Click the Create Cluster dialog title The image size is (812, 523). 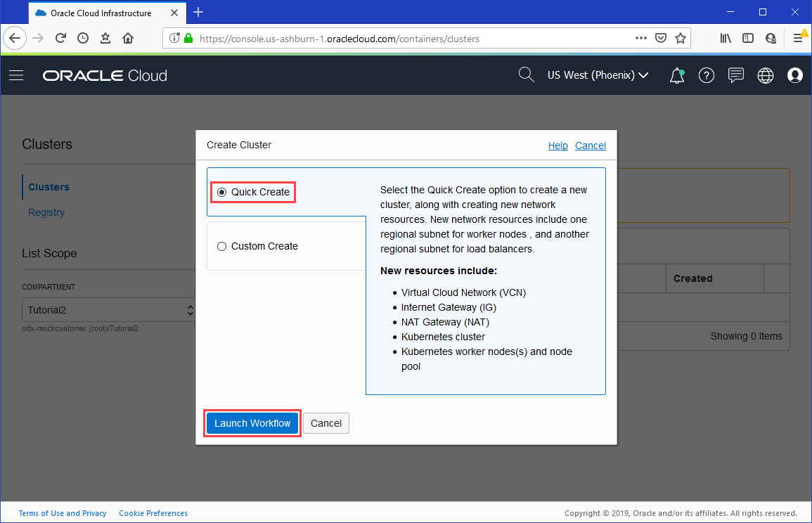[x=239, y=145]
